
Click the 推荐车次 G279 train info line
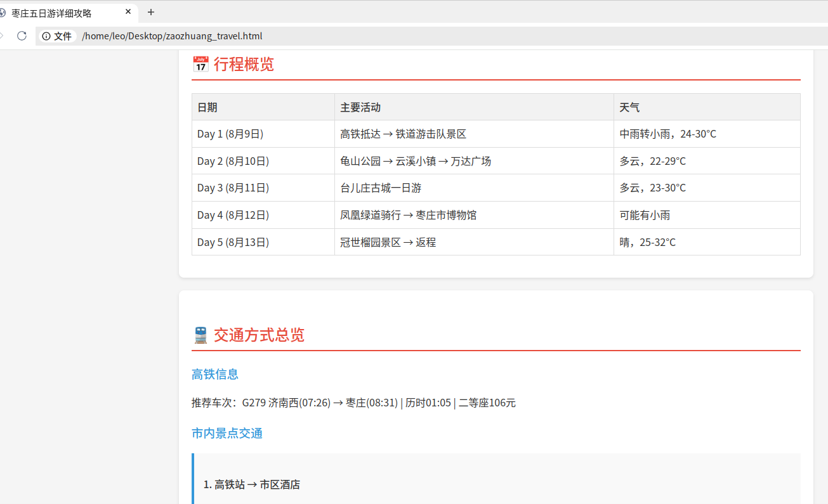point(353,403)
